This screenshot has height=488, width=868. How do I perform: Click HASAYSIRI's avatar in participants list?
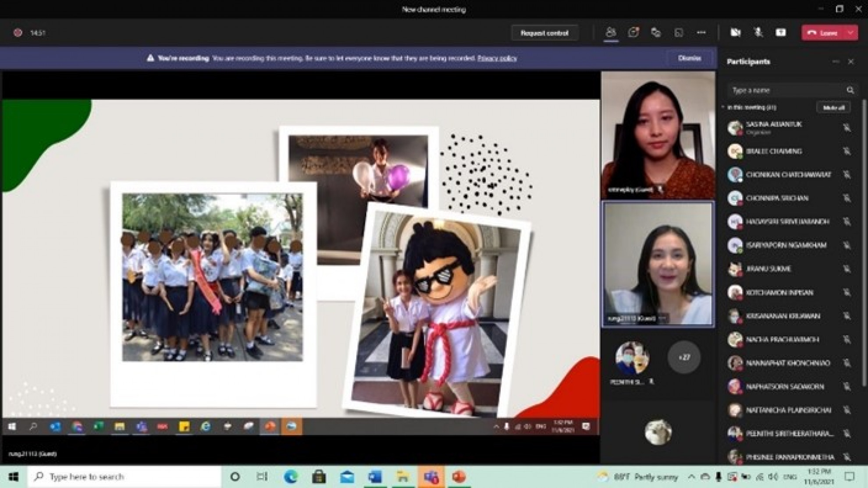click(x=735, y=222)
